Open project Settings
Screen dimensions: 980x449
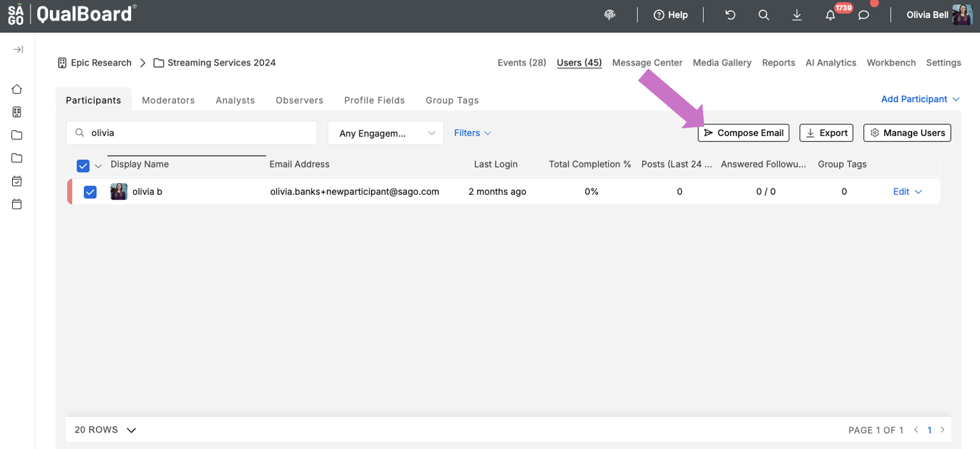944,62
